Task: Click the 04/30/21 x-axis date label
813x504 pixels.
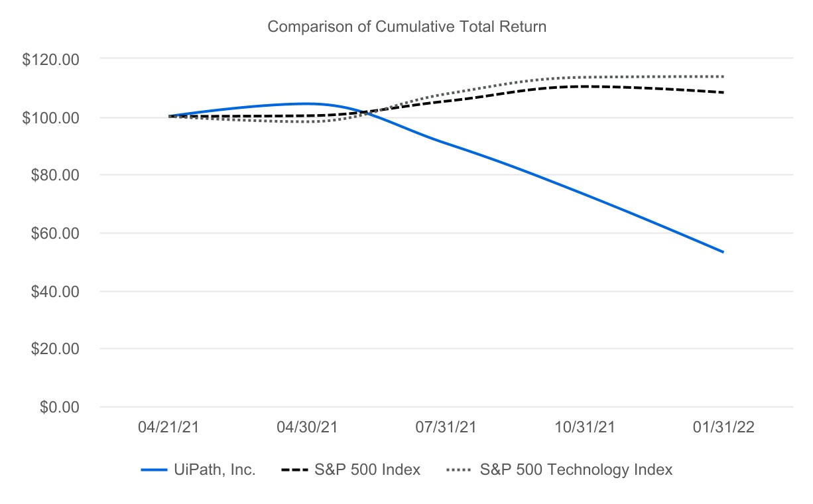Action: [307, 428]
